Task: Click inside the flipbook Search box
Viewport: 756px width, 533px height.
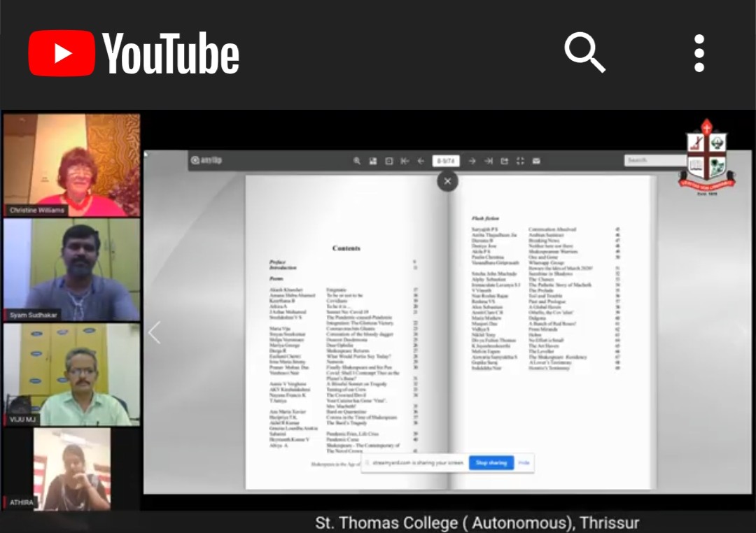Action: coord(654,160)
